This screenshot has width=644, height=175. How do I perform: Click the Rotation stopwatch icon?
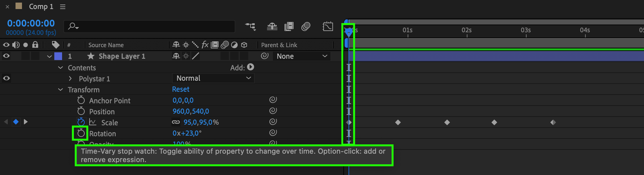(81, 133)
